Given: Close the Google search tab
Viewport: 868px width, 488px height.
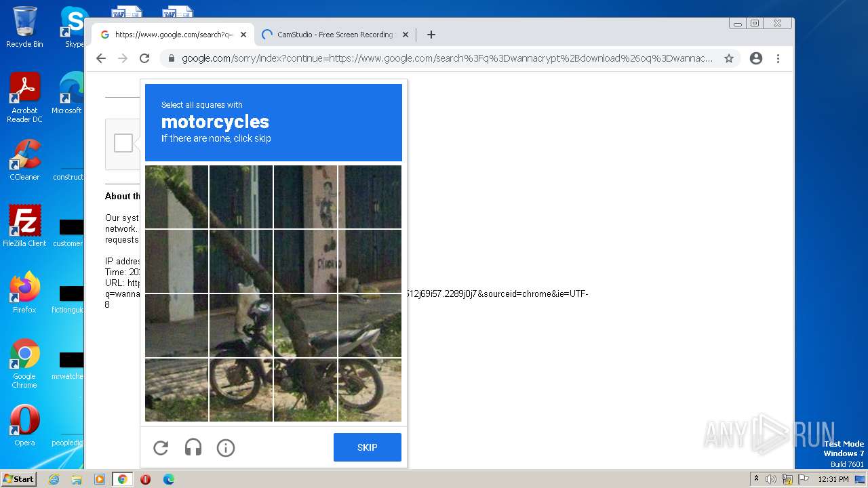Looking at the screenshot, I should (x=243, y=35).
